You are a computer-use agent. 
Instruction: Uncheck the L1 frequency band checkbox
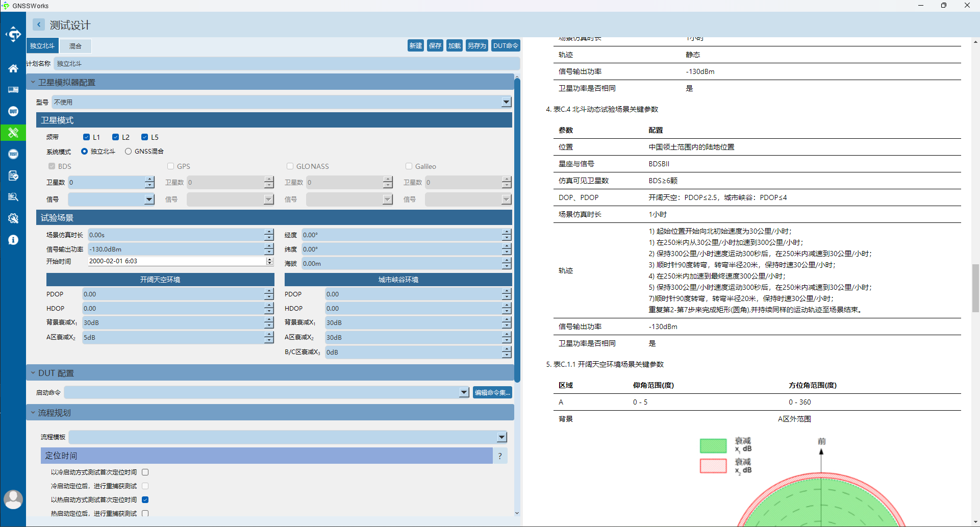point(86,137)
